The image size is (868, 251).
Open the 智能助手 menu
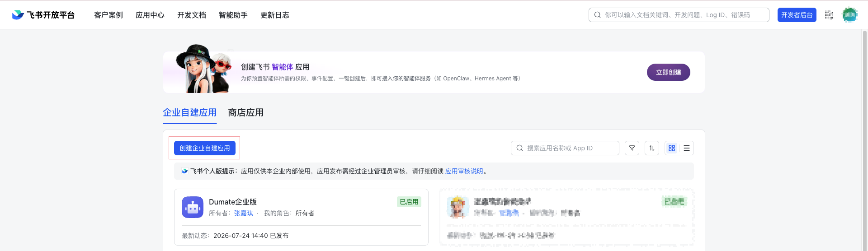coord(233,15)
